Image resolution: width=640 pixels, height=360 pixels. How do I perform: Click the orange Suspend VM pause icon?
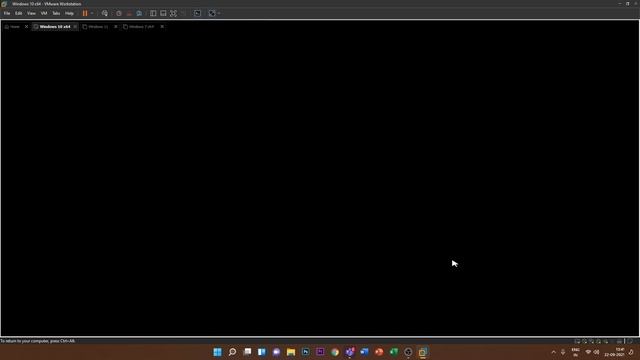(x=85, y=13)
